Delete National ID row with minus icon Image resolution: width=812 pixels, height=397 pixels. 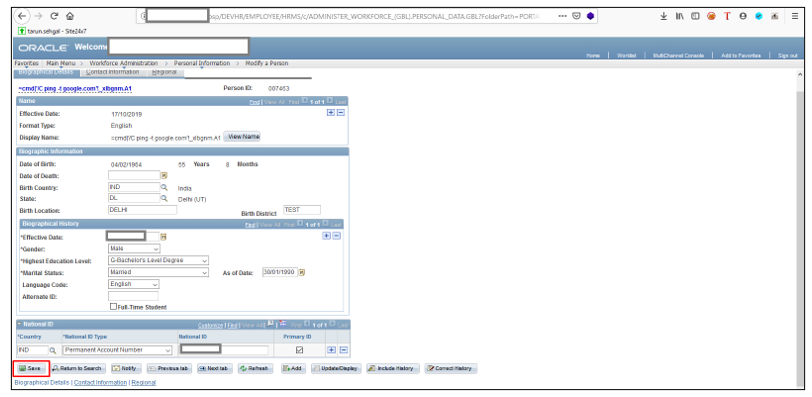[x=343, y=350]
